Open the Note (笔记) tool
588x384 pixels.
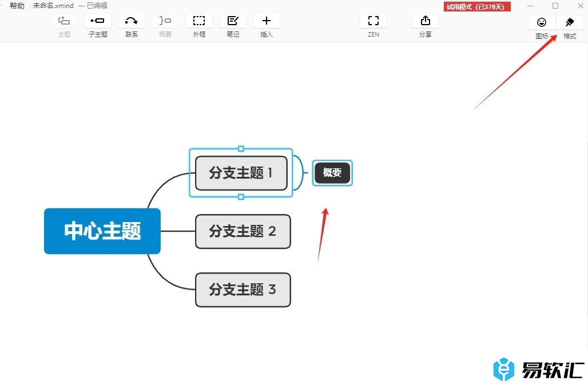click(x=233, y=21)
